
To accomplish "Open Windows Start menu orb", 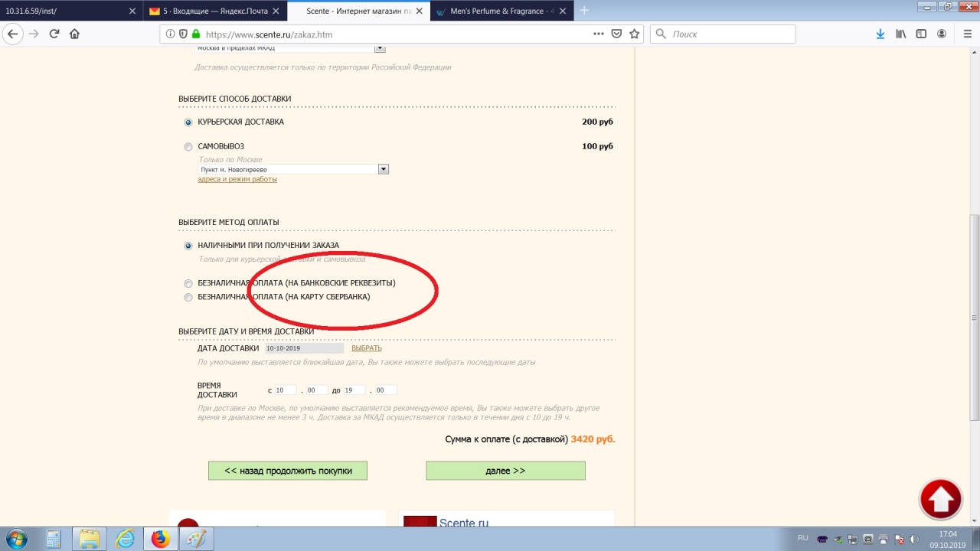I will [16, 539].
